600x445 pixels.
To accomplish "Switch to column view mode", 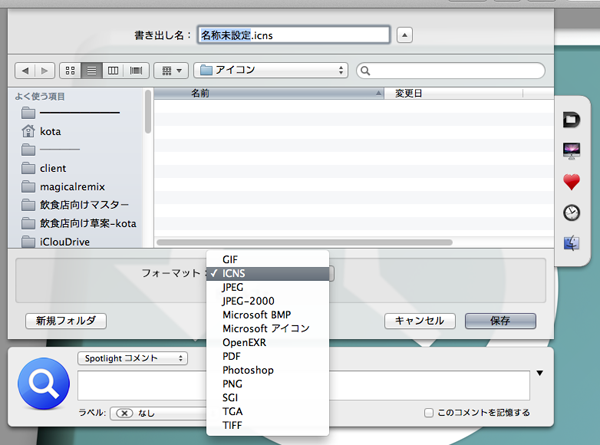I will click(x=113, y=70).
